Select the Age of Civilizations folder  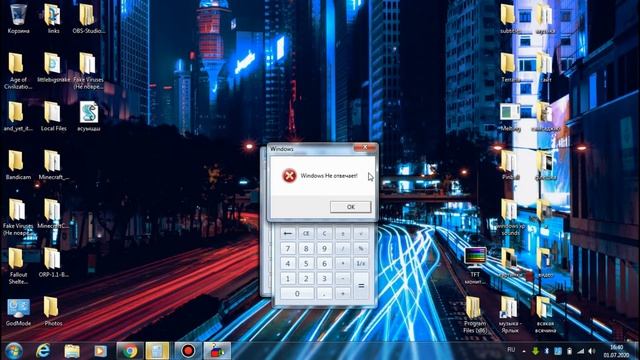(x=18, y=71)
